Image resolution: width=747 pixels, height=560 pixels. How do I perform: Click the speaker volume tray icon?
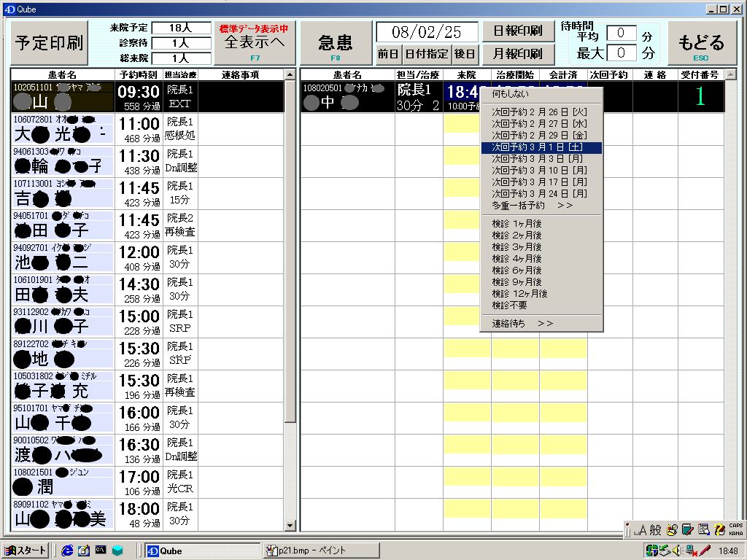(x=676, y=551)
